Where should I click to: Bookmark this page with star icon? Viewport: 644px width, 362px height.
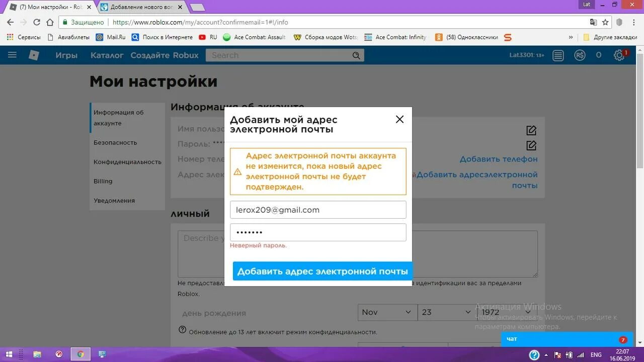pyautogui.click(x=605, y=22)
